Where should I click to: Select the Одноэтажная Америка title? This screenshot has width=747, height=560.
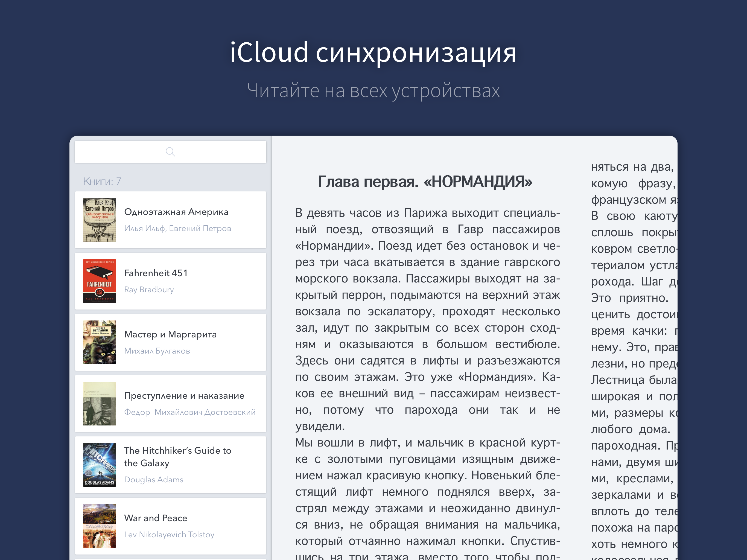click(176, 212)
